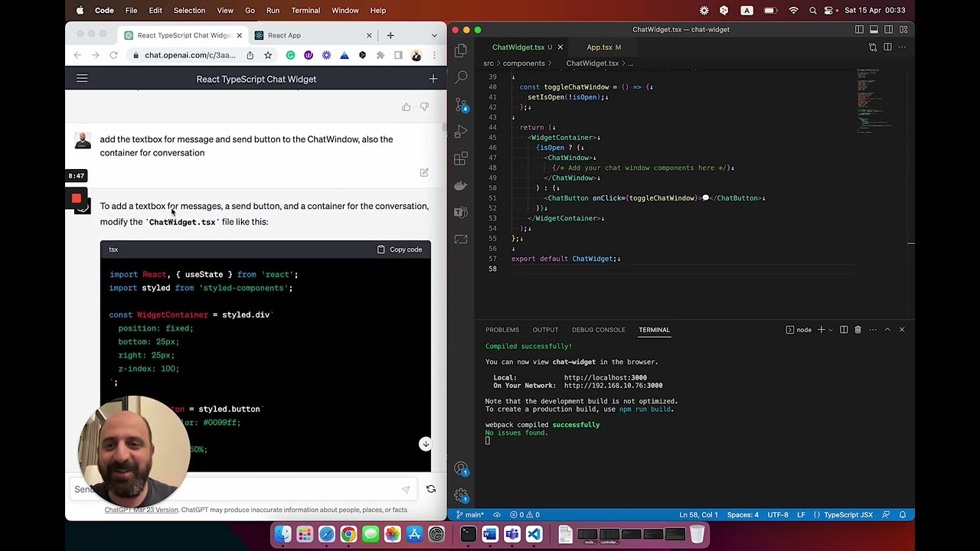The height and width of the screenshot is (551, 980).
Task: Kill the terminal with trash icon
Action: pyautogui.click(x=857, y=330)
